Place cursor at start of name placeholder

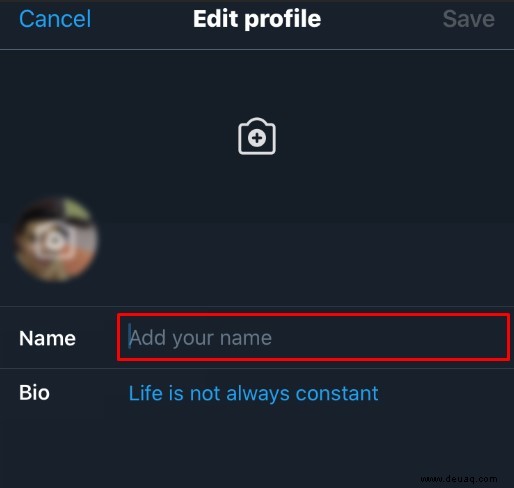tap(129, 337)
